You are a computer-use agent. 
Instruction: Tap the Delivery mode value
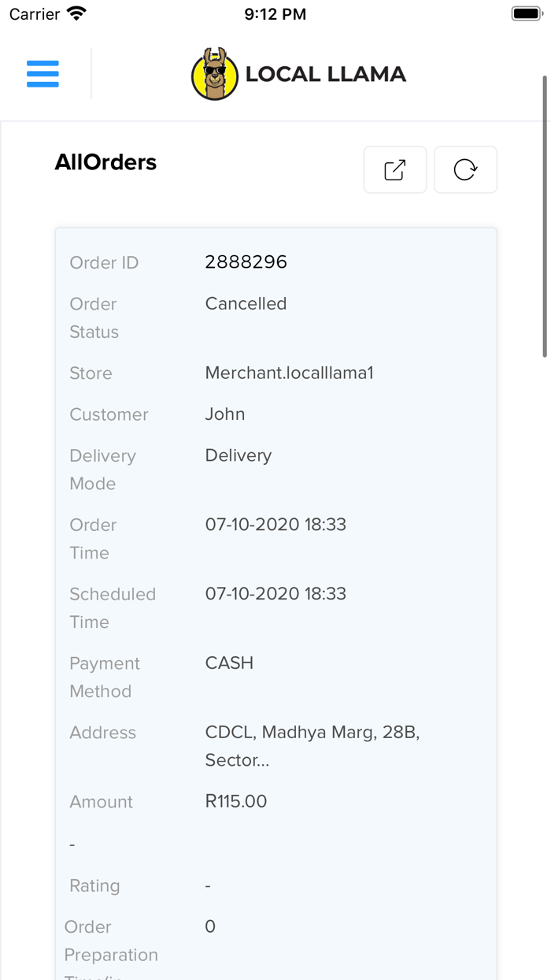tap(239, 455)
